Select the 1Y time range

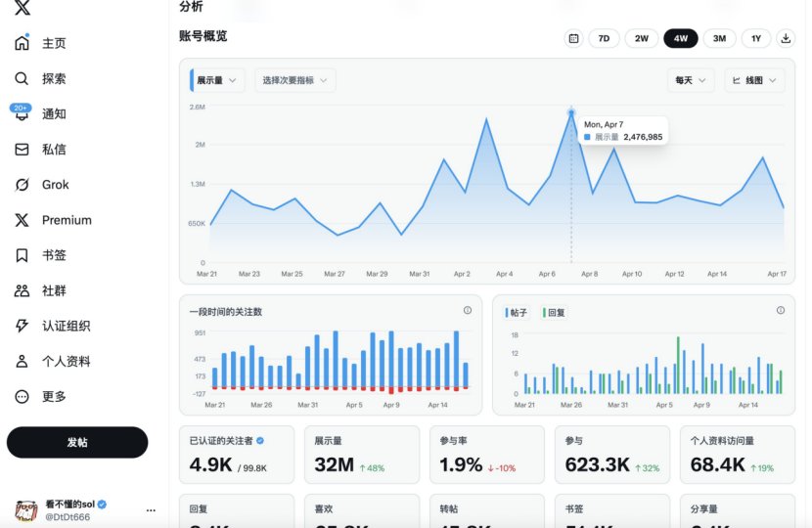point(756,38)
